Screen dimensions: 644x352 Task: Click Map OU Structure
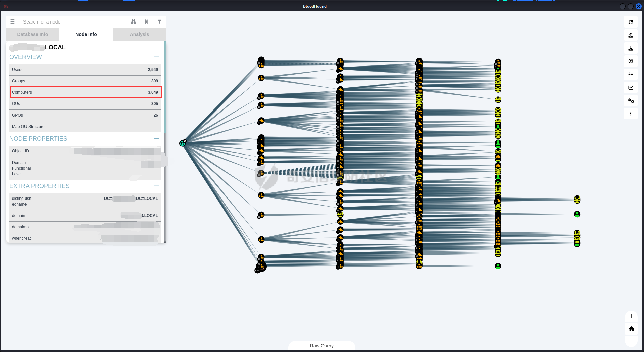(85, 127)
